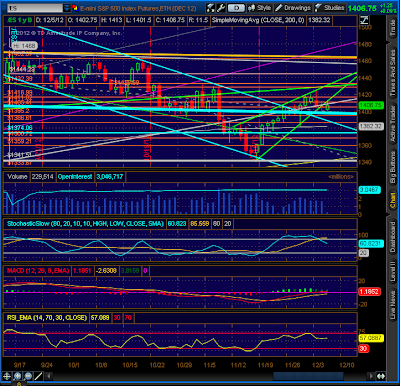Open the Live News side tab

[x=393, y=305]
